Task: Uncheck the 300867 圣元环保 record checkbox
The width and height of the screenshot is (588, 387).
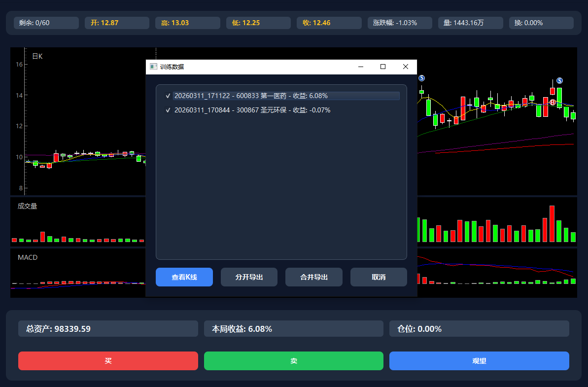Action: (x=168, y=110)
